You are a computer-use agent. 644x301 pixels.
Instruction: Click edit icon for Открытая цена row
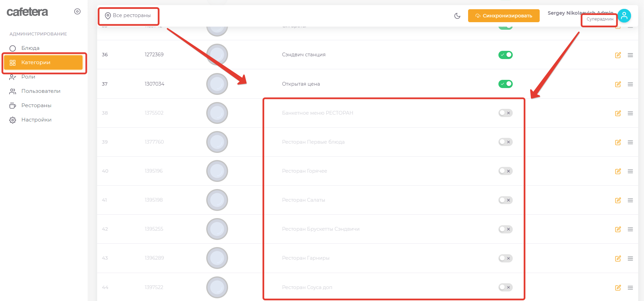pyautogui.click(x=618, y=84)
